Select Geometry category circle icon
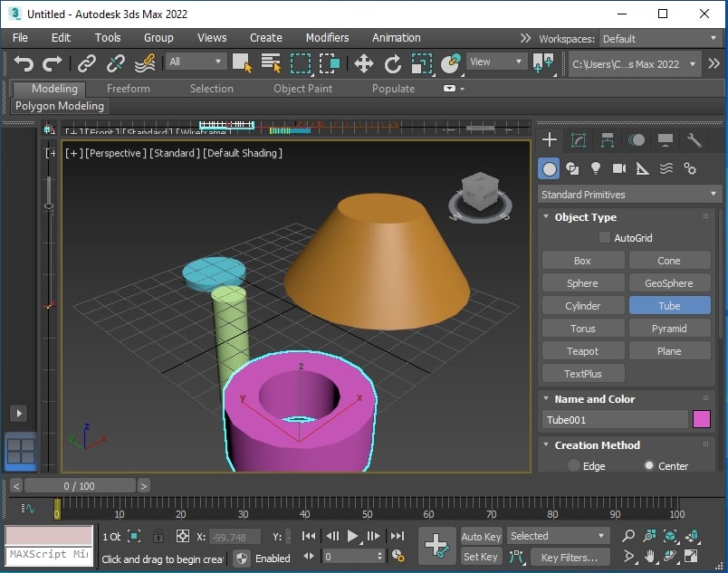The image size is (728, 573). point(550,169)
